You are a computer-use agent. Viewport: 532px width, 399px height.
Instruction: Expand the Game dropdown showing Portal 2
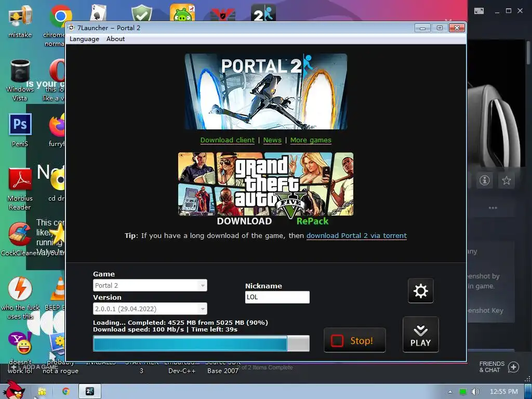[x=150, y=285]
